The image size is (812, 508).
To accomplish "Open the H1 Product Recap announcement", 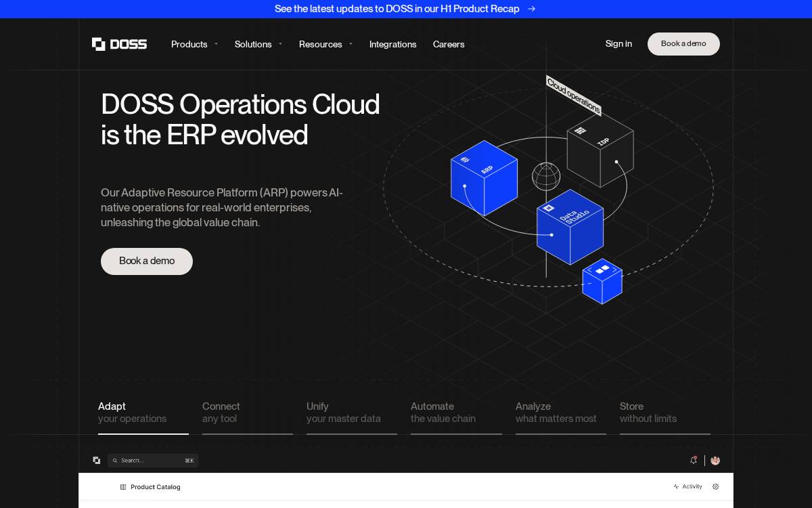I will click(x=397, y=9).
